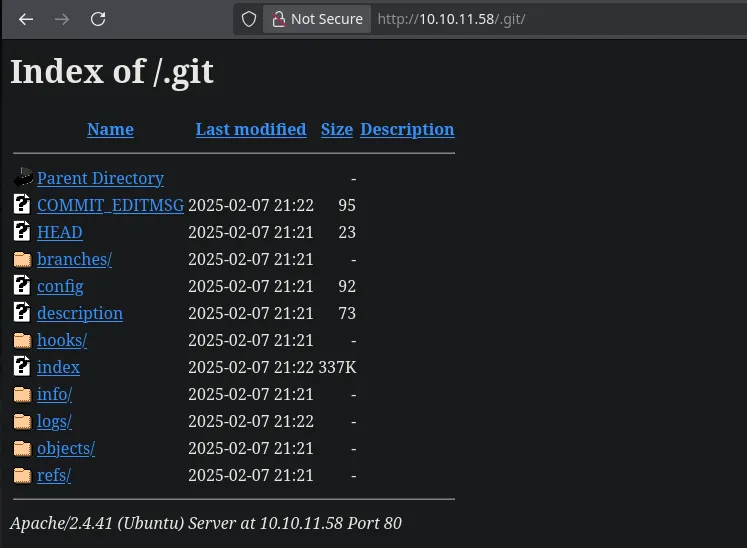Open the config file link
The height and width of the screenshot is (548, 747).
click(60, 286)
